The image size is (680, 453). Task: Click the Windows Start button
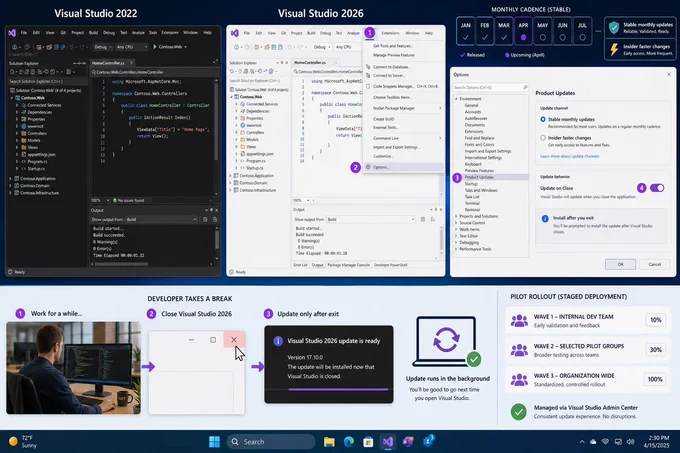click(x=214, y=441)
